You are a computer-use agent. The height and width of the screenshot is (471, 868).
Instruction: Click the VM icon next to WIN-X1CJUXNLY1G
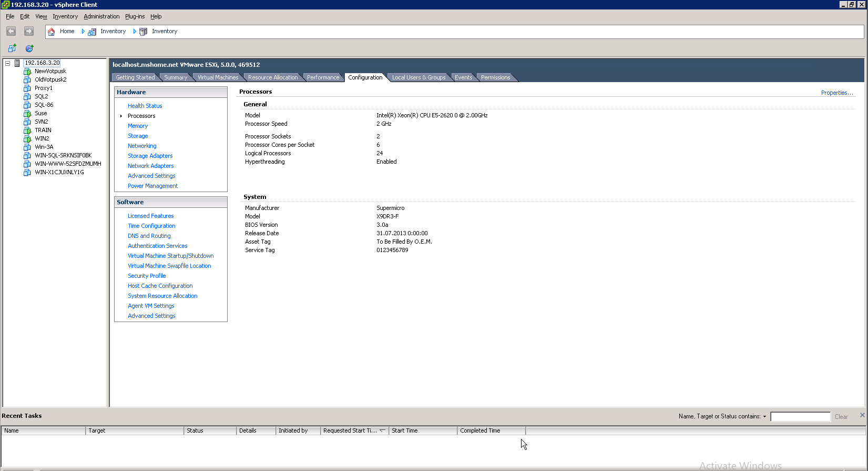[27, 173]
